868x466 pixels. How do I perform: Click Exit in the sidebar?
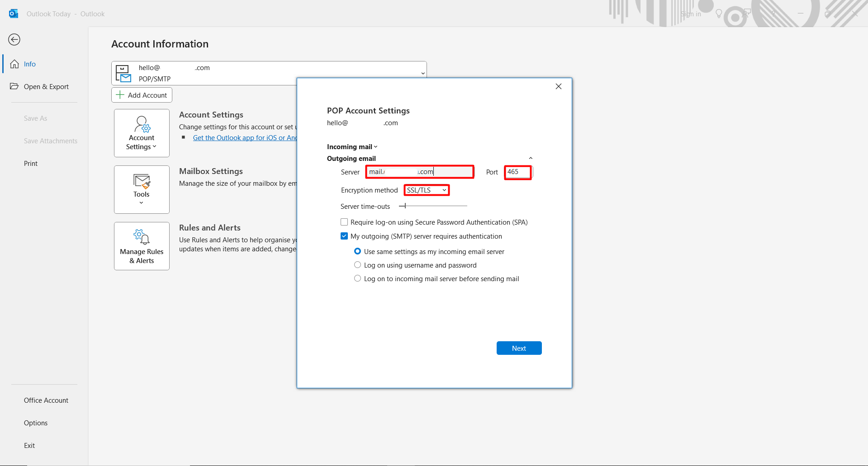pos(29,445)
